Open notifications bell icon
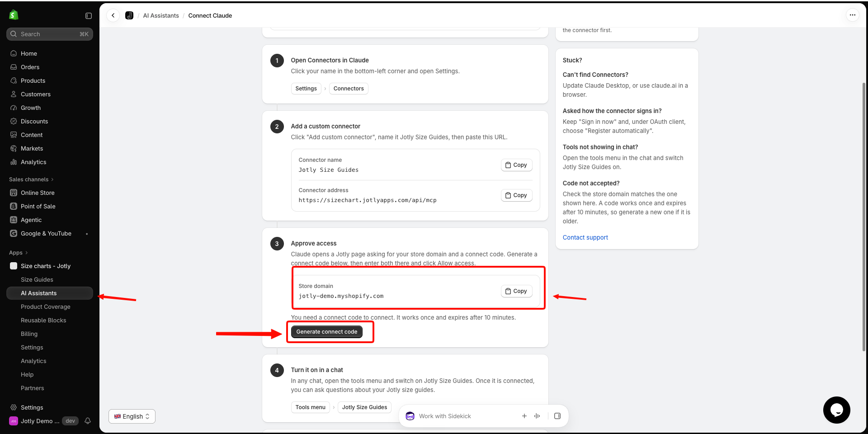Viewport: 868px width, 434px height. (x=88, y=421)
